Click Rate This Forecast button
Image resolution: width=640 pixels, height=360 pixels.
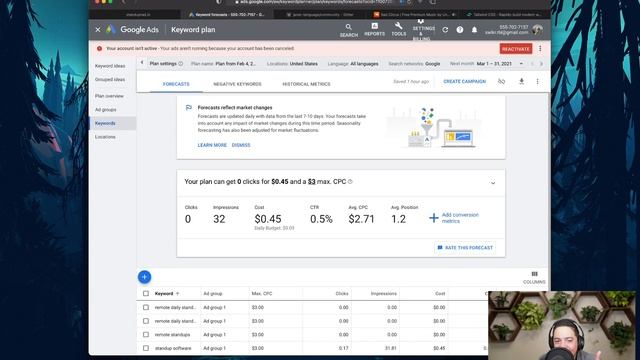pos(465,248)
